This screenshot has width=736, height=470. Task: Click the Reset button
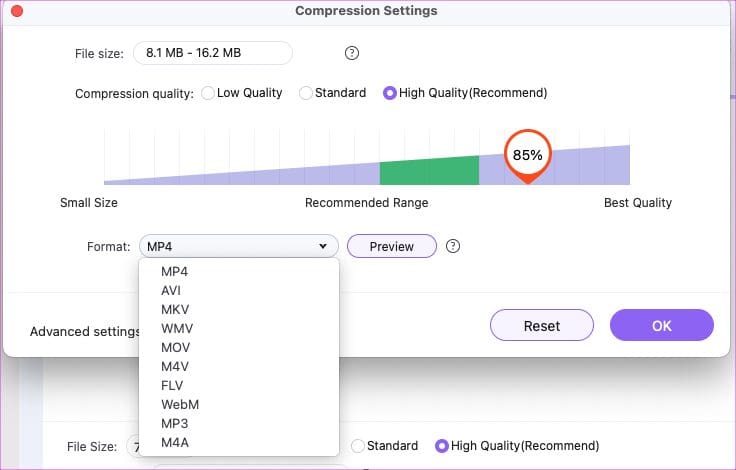542,325
